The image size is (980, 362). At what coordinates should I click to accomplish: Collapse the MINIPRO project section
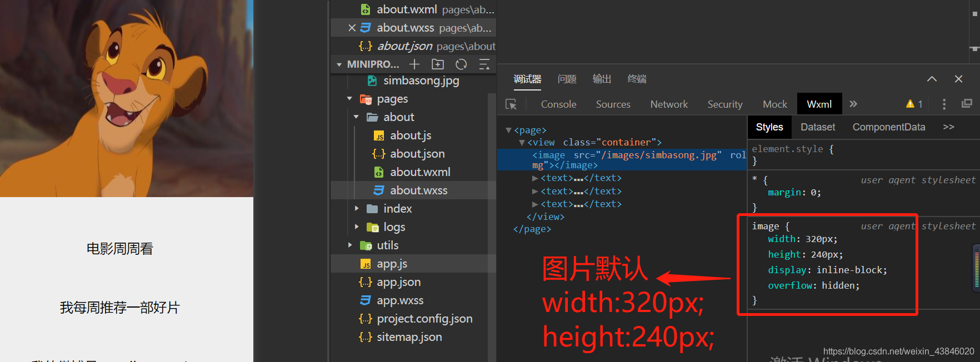pos(339,64)
